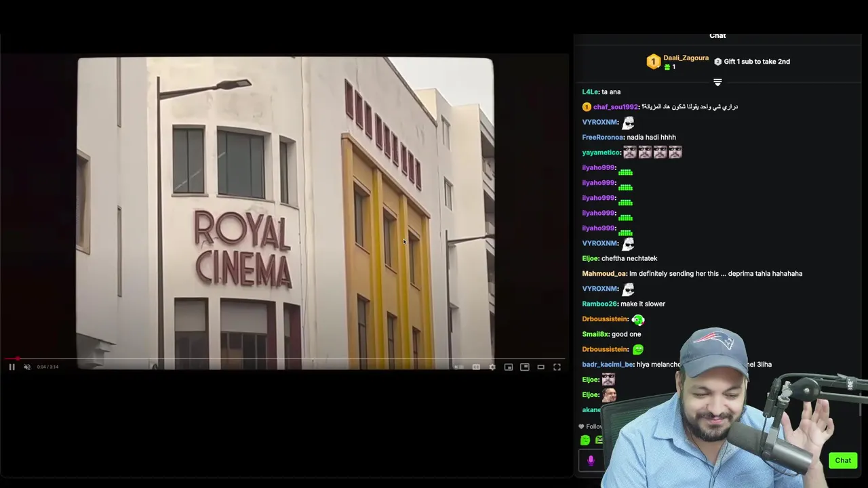Image resolution: width=868 pixels, height=488 pixels.
Task: Click the emote in Eljoe's last message
Action: point(609,394)
